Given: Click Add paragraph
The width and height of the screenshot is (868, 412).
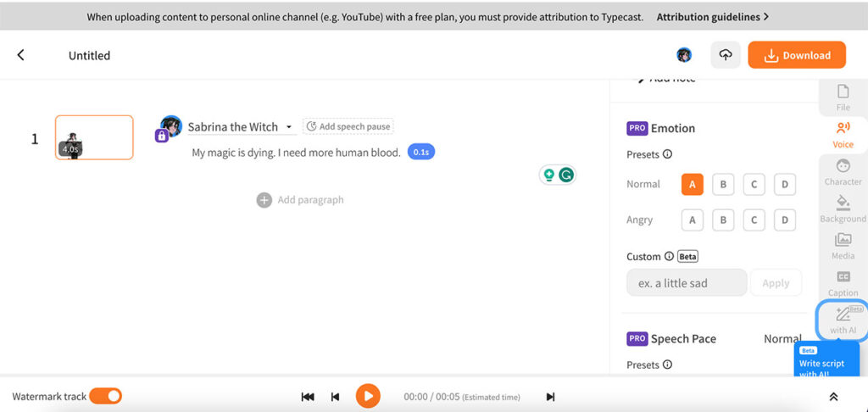Looking at the screenshot, I should point(300,200).
